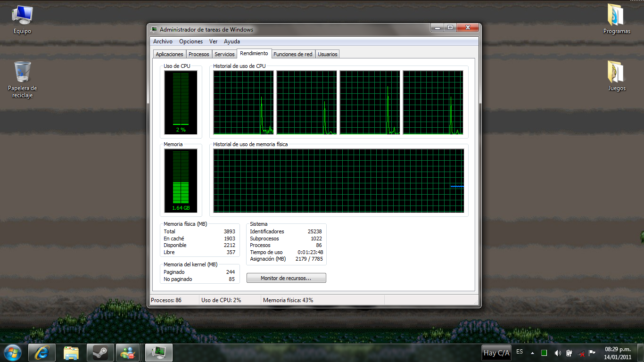644x362 pixels.
Task: Select the Papelera de reciclaje icon
Action: click(22, 79)
